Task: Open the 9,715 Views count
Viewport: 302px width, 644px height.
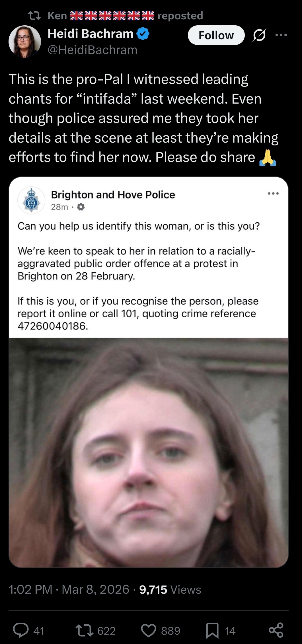Action: point(170,590)
